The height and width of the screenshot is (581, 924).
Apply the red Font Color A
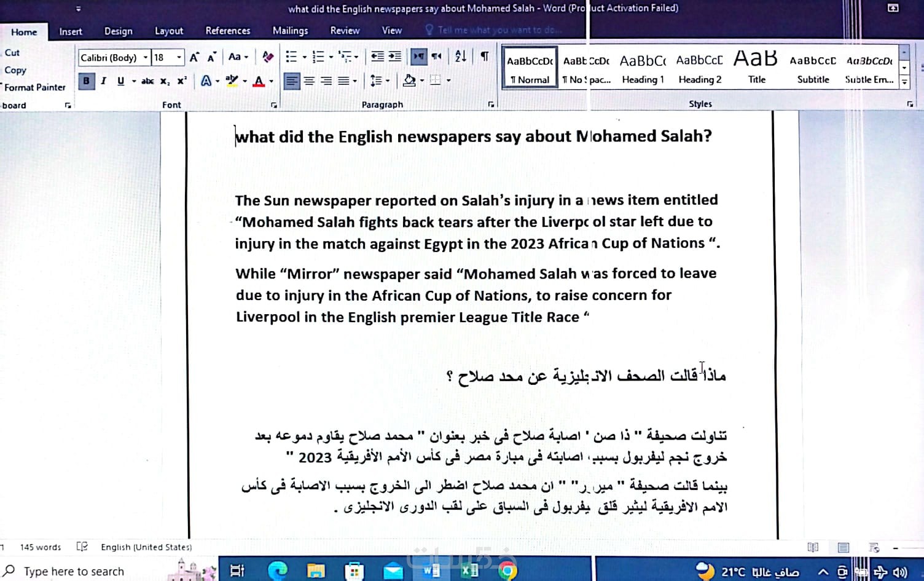pos(259,81)
